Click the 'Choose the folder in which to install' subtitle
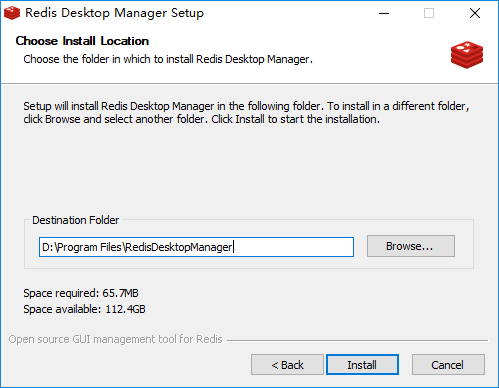Viewport: 499px width, 388px height. [168, 59]
